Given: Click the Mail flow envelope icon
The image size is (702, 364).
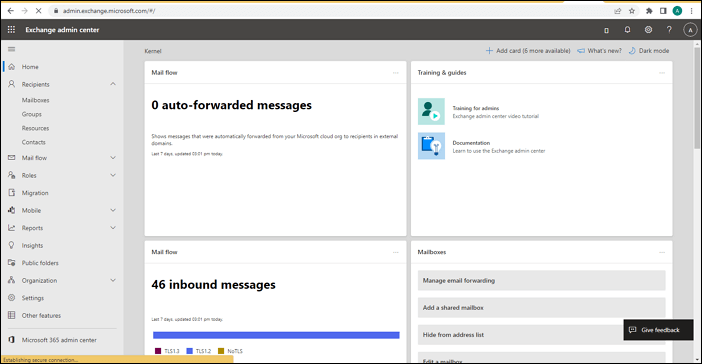Looking at the screenshot, I should click(x=12, y=158).
